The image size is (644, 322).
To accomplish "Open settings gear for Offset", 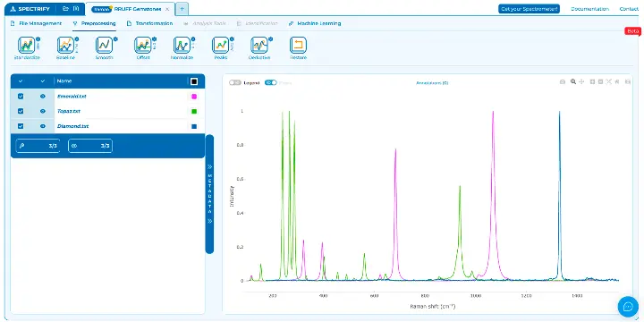I will (x=154, y=39).
